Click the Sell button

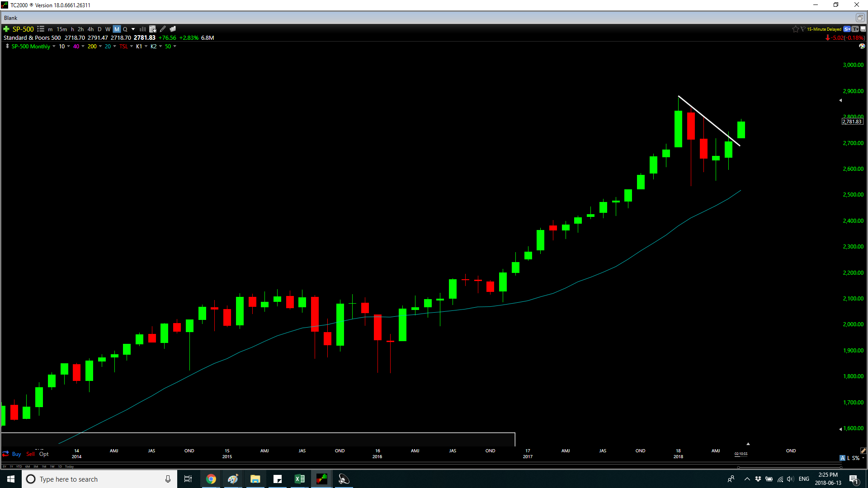pos(30,454)
